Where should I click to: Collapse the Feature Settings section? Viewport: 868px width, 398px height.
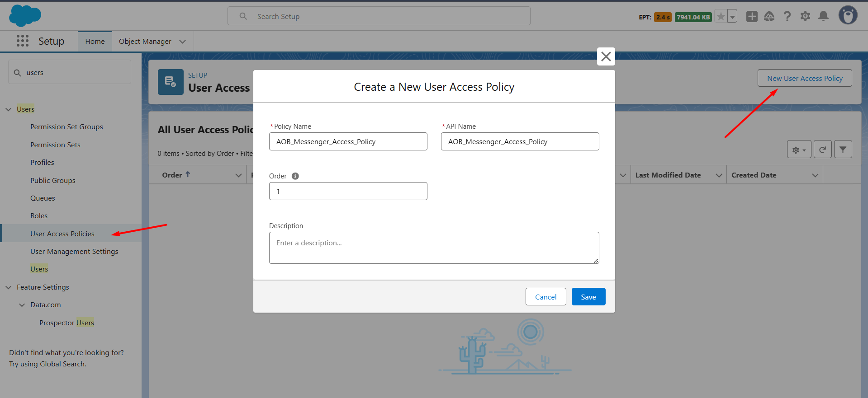[9, 287]
